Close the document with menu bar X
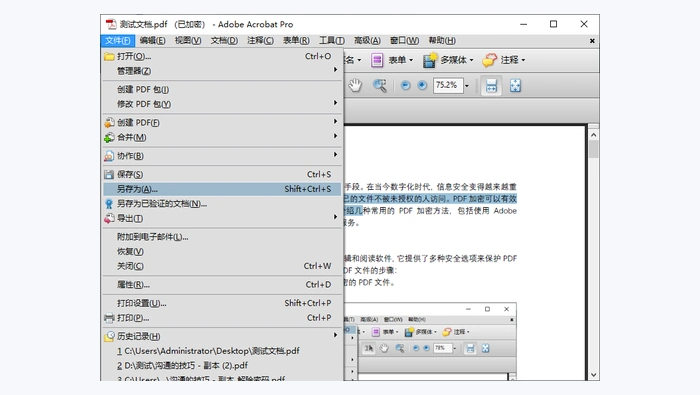Image resolution: width=700 pixels, height=395 pixels. 592,41
